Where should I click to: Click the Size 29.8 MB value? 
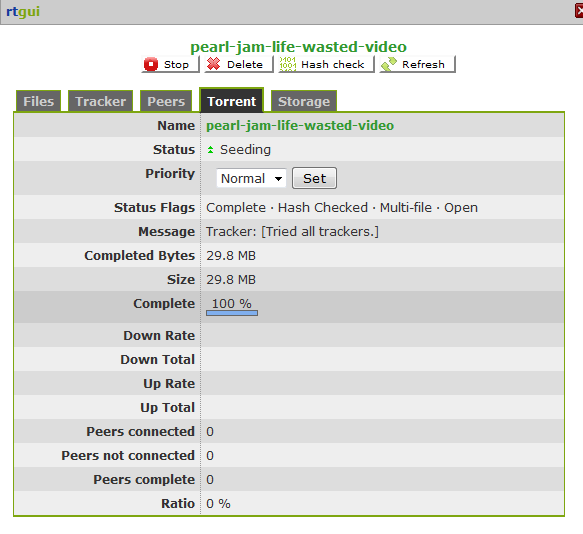point(231,279)
